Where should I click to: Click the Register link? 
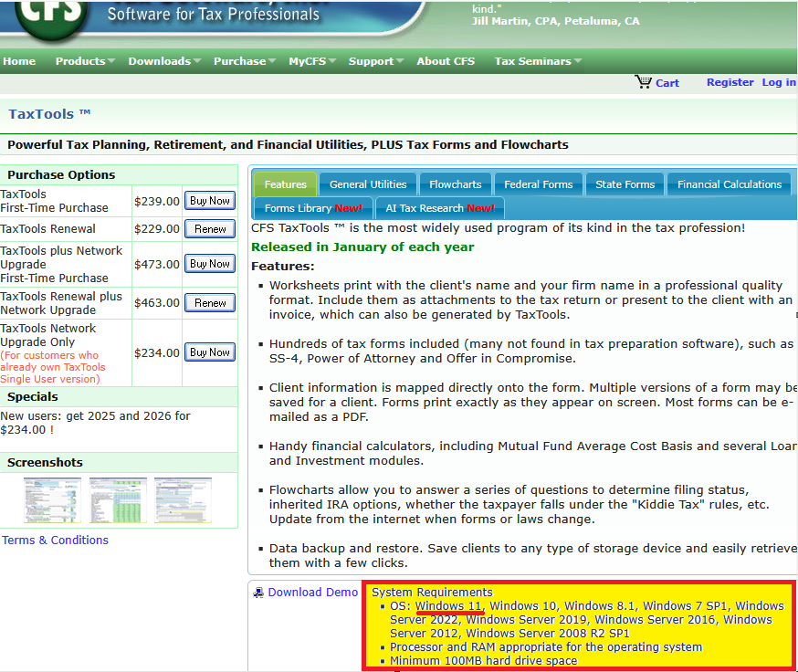(730, 82)
